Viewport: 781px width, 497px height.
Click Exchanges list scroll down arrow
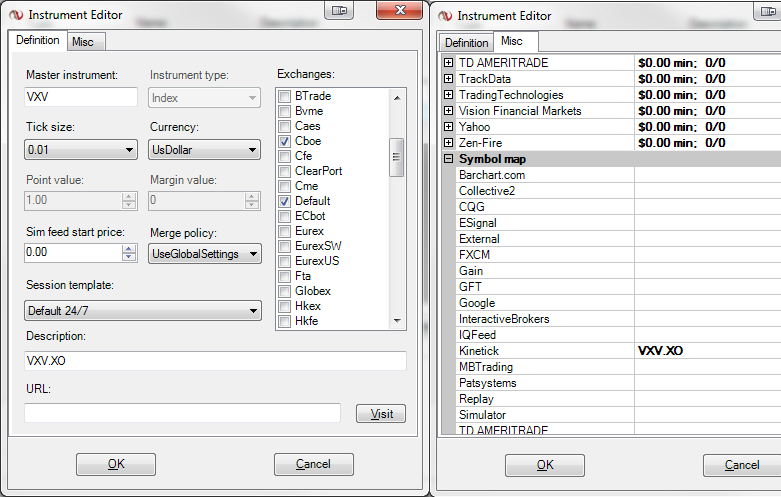point(397,321)
